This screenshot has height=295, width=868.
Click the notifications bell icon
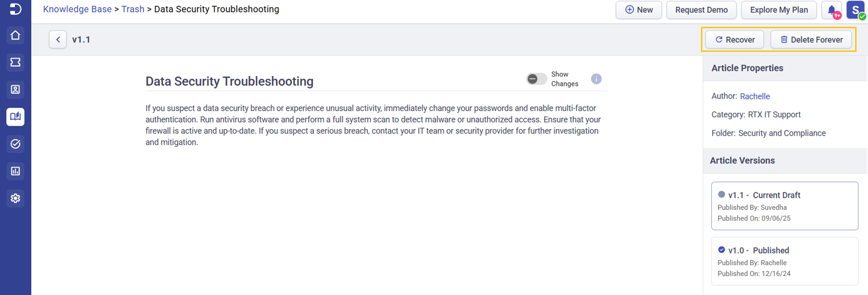pos(831,10)
